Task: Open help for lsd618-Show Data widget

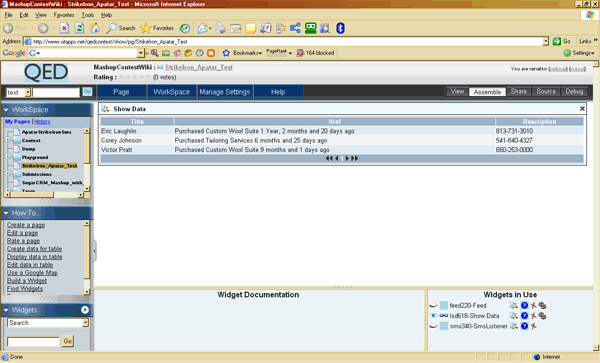Action: (524, 316)
